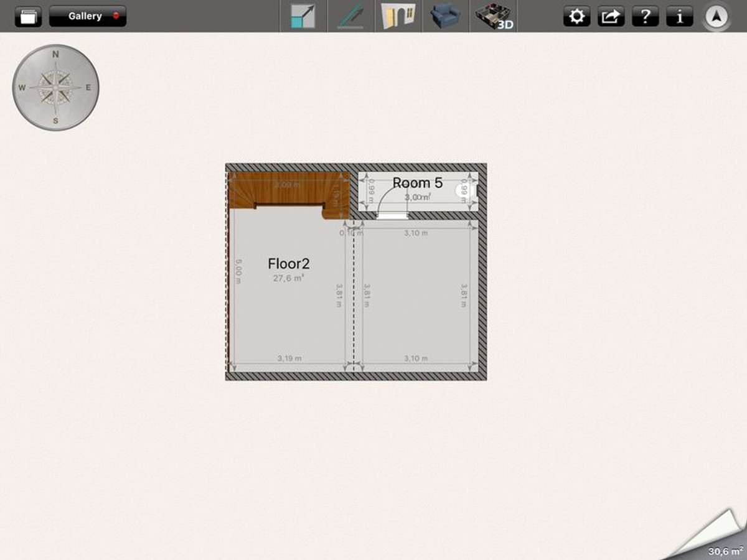747x560 pixels.
Task: Select the door of Room 5
Action: [393, 214]
